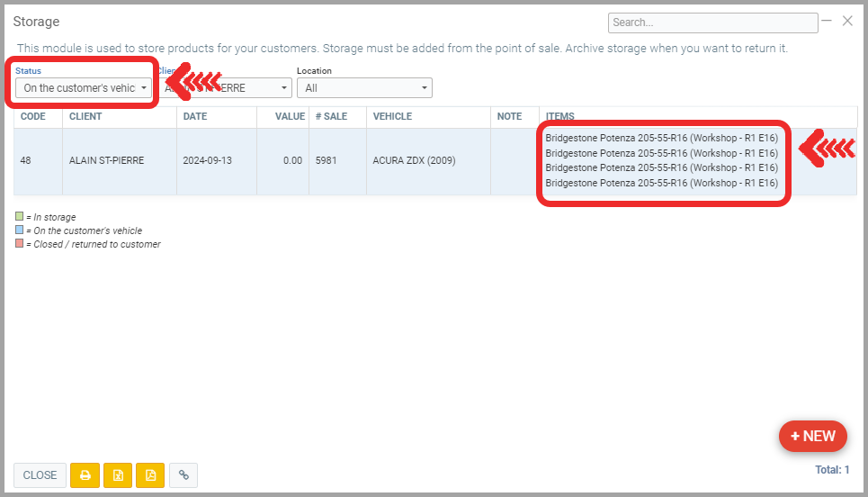Close the Storage window with X
This screenshot has height=497, width=868.
(847, 21)
